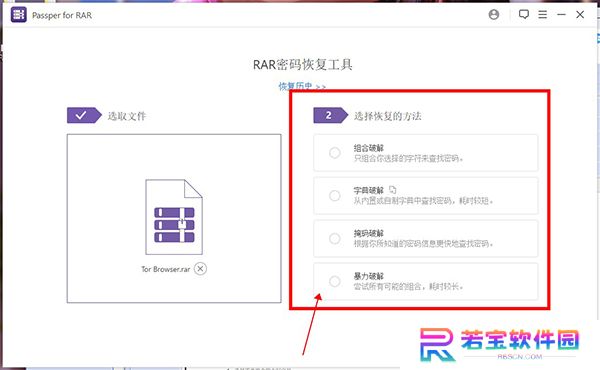Click the RAR archive file icon
This screenshot has height=370, width=600.
click(174, 217)
